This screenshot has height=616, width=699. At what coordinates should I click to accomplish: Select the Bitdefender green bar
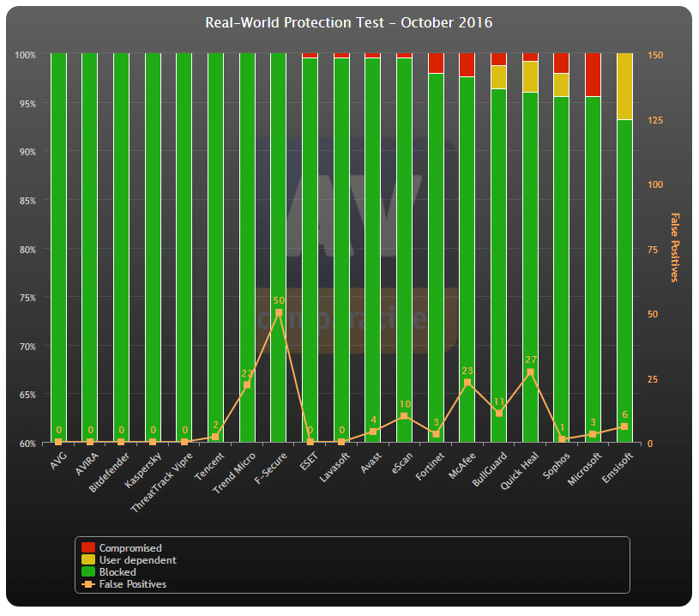[121, 248]
